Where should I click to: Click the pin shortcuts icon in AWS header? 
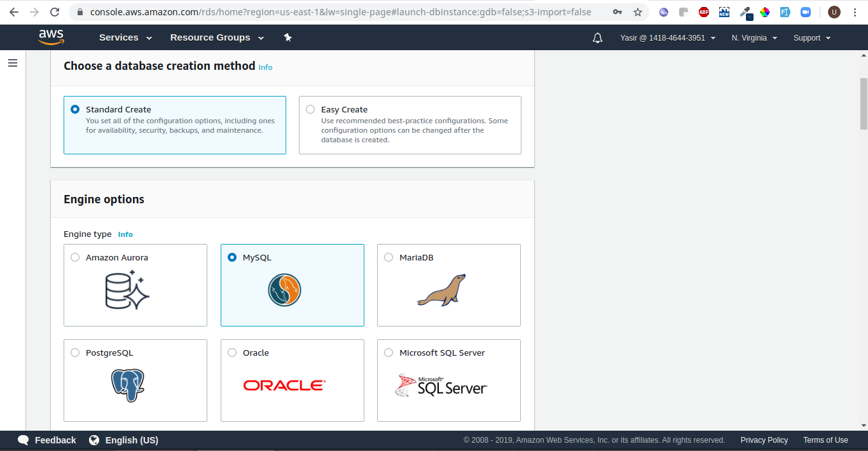[x=287, y=37]
